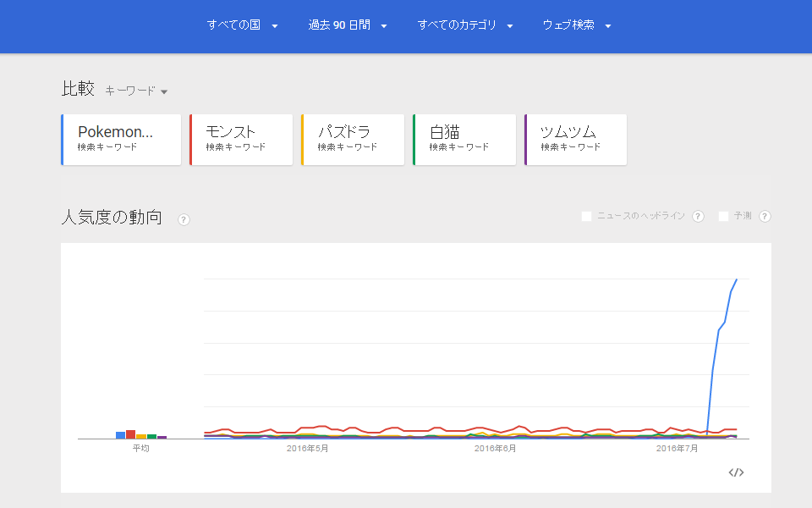The image size is (812, 508).
Task: Click the 白猫 keyword card
Action: coord(465,140)
